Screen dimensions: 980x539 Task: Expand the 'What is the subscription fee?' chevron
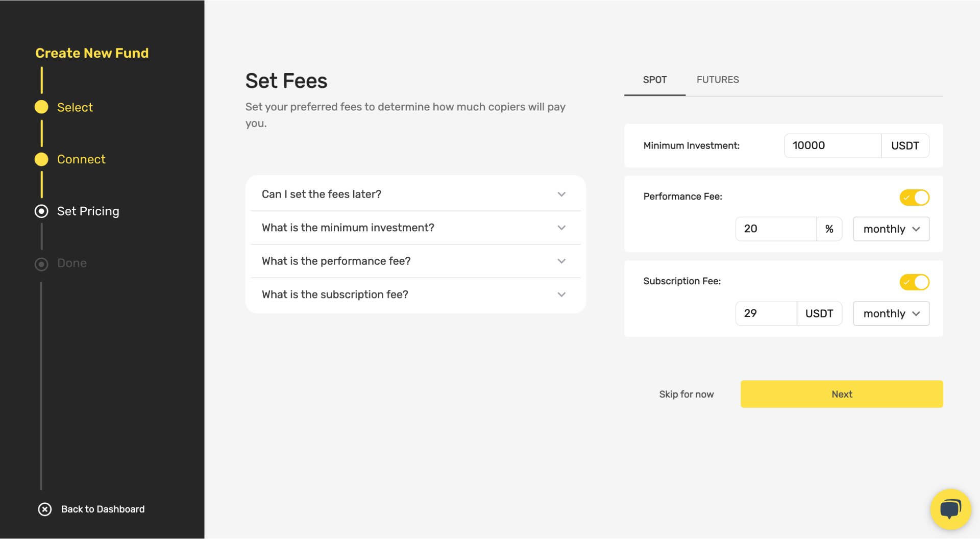click(561, 295)
